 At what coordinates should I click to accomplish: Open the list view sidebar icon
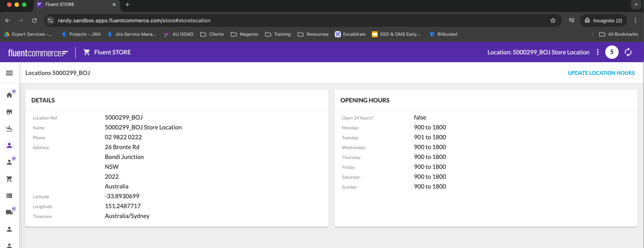tap(9, 196)
